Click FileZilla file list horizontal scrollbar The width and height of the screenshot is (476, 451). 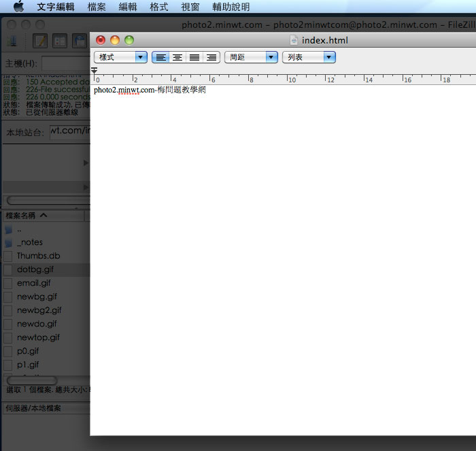click(x=32, y=380)
